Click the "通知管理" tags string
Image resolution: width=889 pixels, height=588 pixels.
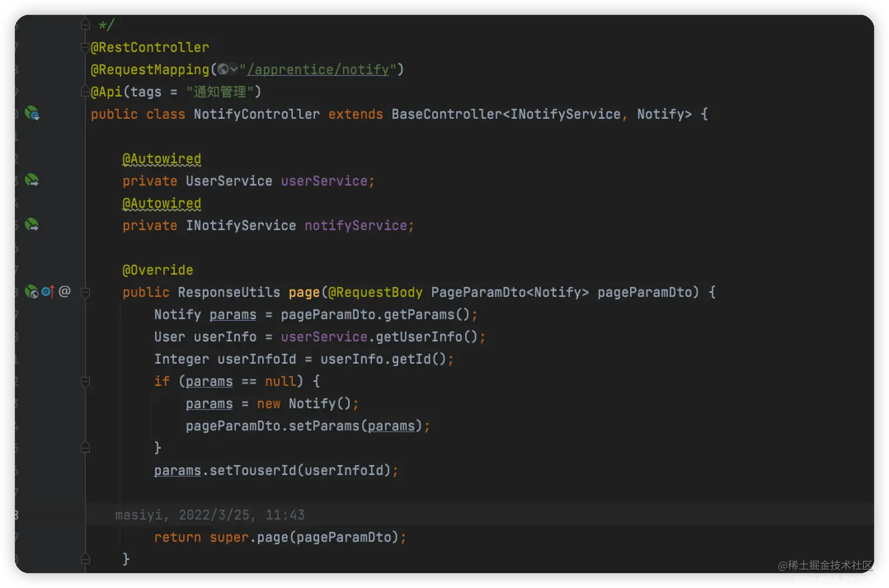(220, 92)
